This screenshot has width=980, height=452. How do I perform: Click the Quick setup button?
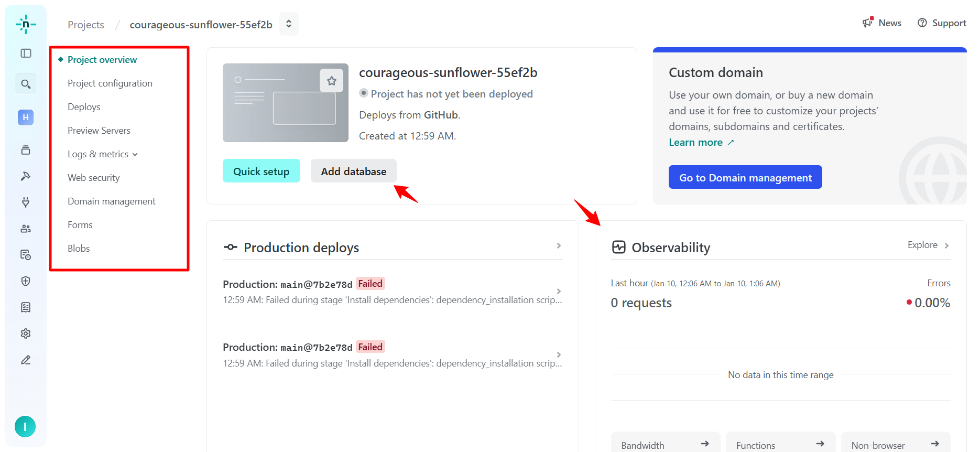click(x=262, y=171)
